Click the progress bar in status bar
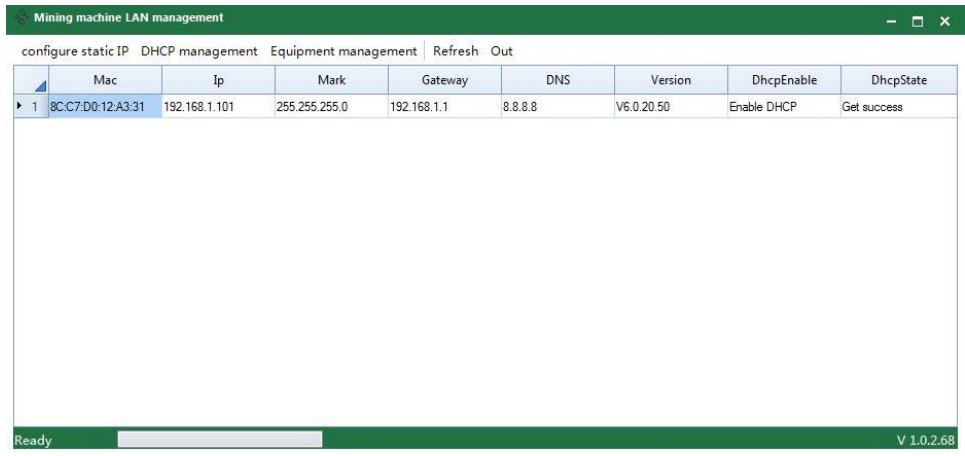 (220, 440)
